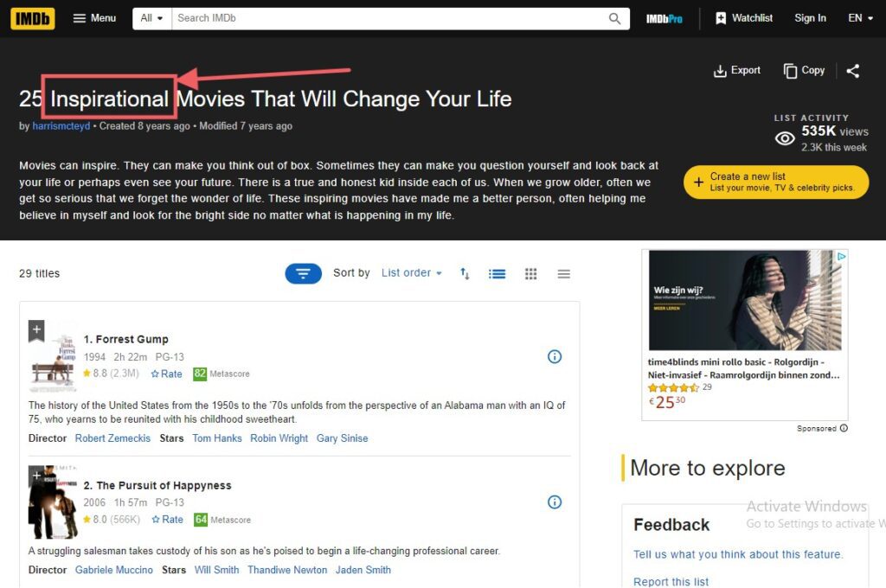Open director Robert Zemeckis
Screen dimensions: 886x588
[112, 438]
